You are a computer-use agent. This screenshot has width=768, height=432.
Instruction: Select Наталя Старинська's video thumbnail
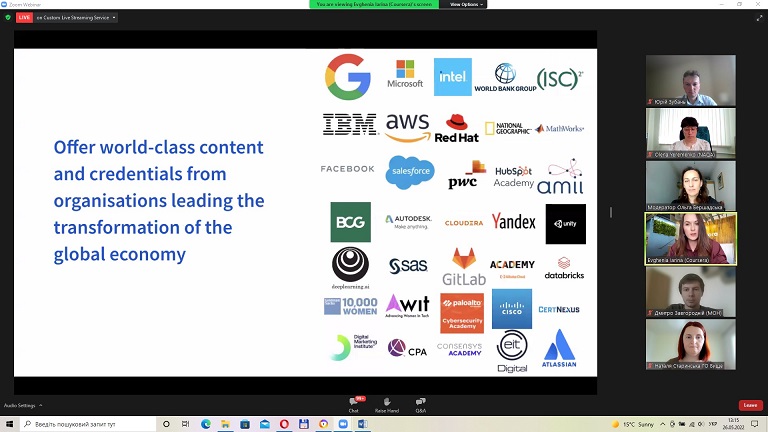tap(691, 344)
